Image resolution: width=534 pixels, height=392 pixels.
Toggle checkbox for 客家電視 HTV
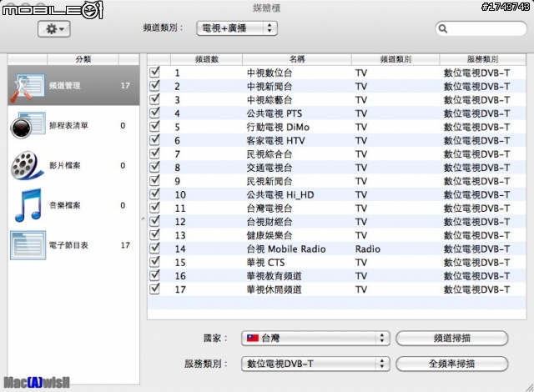(154, 139)
